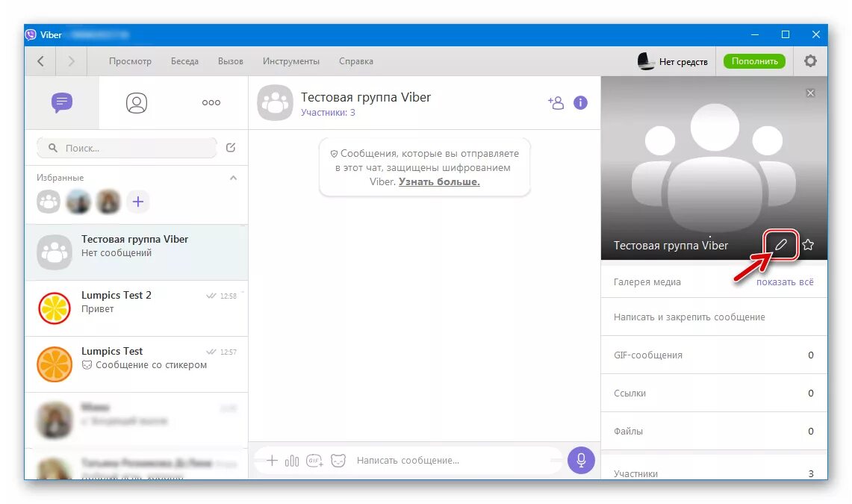Image resolution: width=852 pixels, height=504 pixels.
Task: Open Lumpics Test conversation with sticker message
Action: point(137,364)
